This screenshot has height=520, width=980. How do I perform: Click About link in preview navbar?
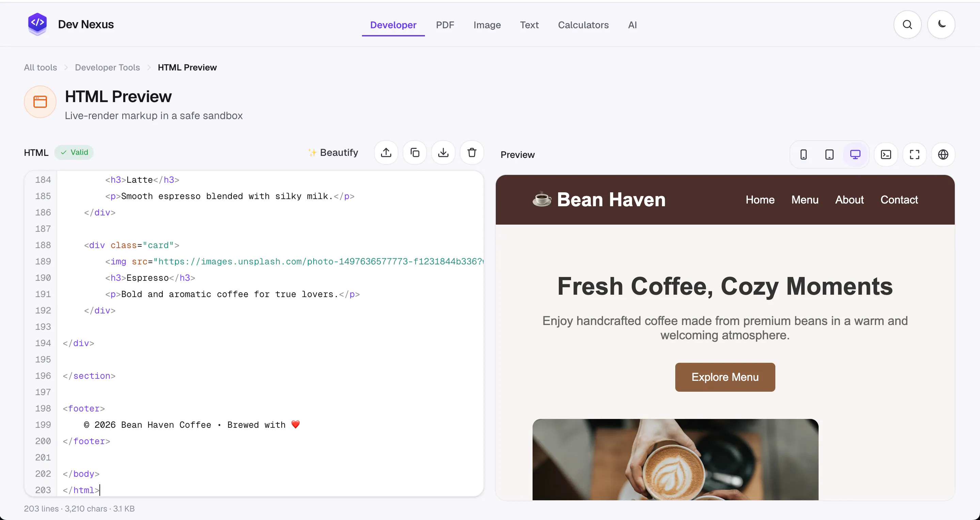850,199
